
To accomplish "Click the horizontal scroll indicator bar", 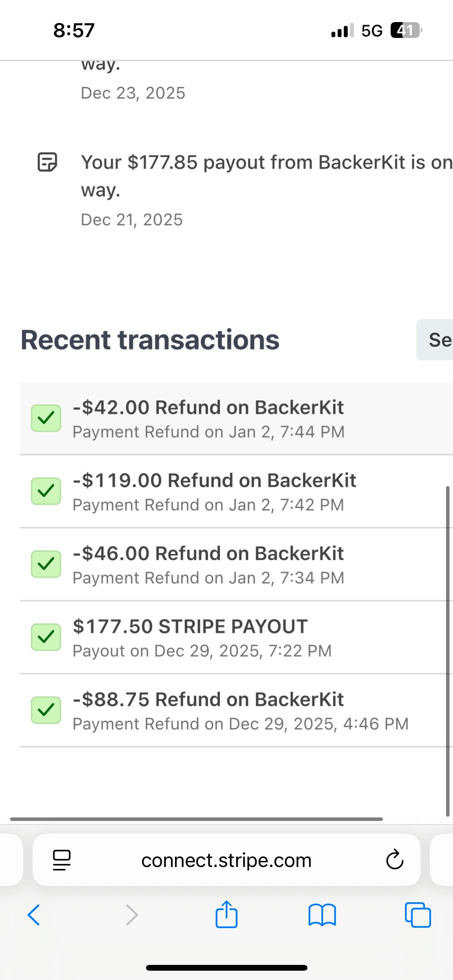I will [196, 819].
